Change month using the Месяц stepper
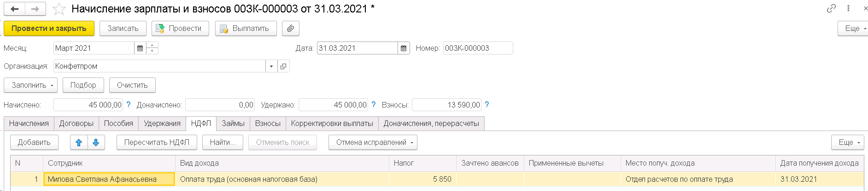The image size is (868, 191). (152, 48)
